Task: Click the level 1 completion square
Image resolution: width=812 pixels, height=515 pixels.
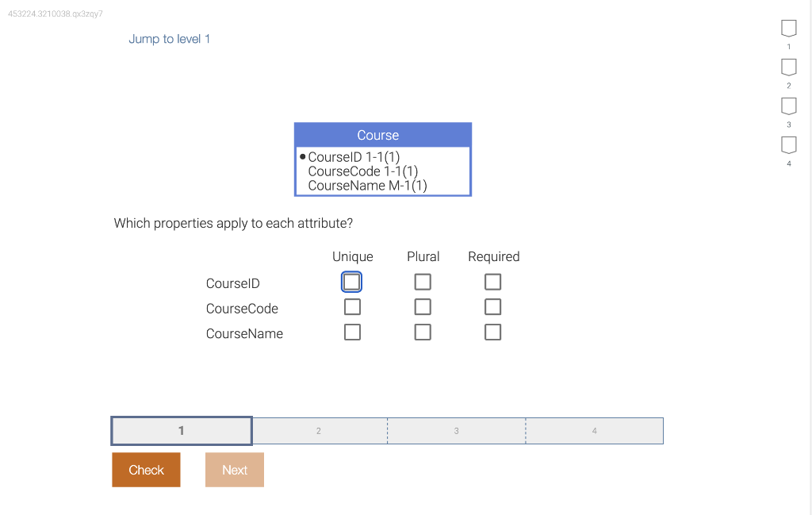Action: [788, 28]
